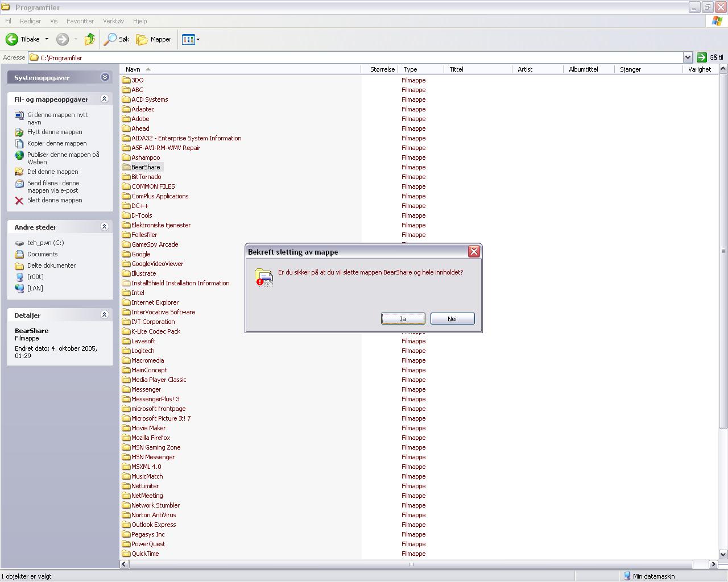Click the Tilbake back arrow icon
This screenshot has width=728, height=582.
[12, 39]
